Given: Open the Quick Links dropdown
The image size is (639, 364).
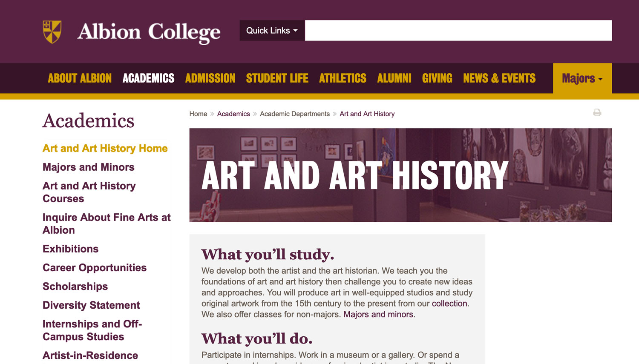Looking at the screenshot, I should (272, 31).
